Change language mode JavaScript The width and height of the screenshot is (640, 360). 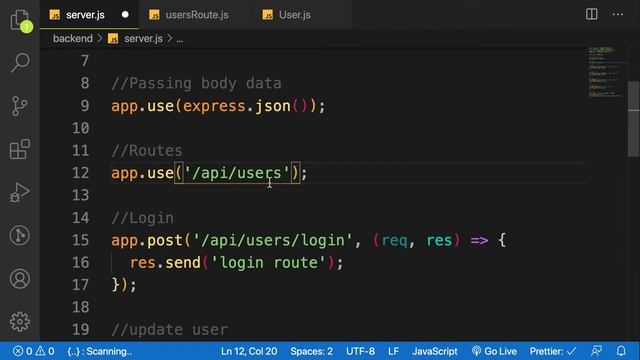(435, 351)
